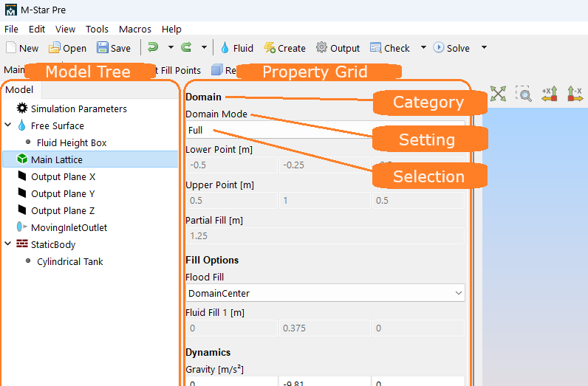Click the Free Surface droplet icon
The height and width of the screenshot is (386, 588).
point(21,125)
